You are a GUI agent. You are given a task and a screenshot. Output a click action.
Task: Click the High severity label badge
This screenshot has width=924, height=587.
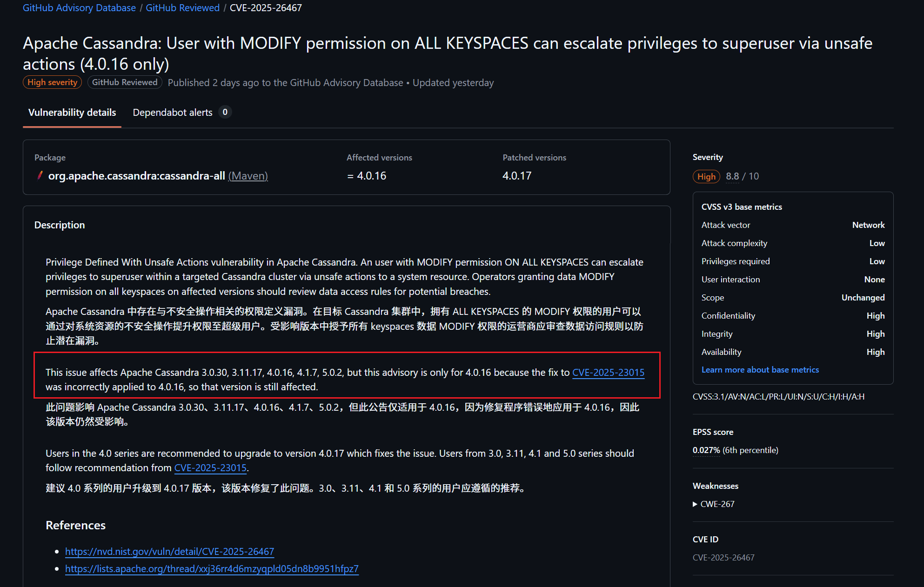52,82
